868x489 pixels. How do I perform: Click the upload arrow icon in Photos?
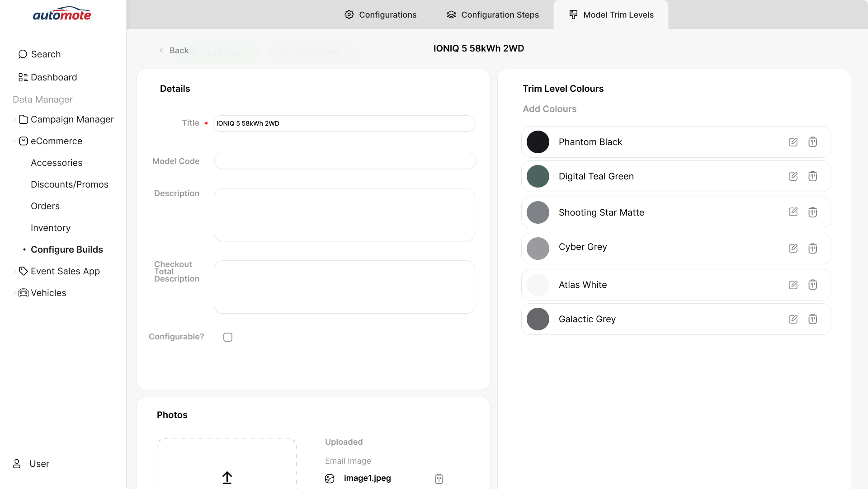tap(227, 477)
